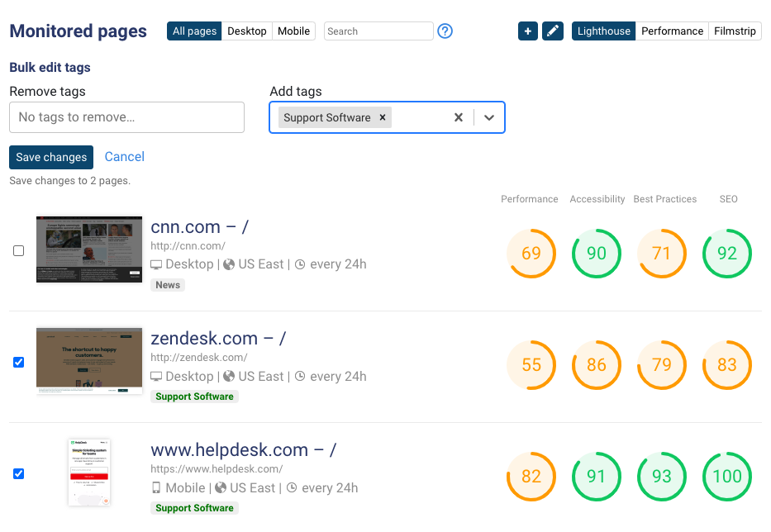Open the Remove tags field

tap(126, 117)
